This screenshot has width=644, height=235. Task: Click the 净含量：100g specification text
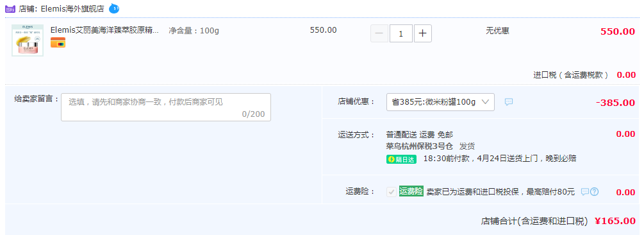(194, 30)
